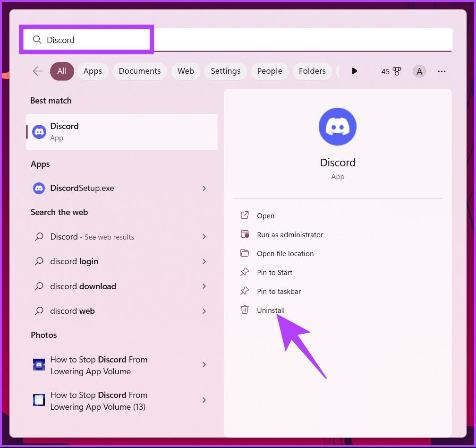The image size is (476, 448).
Task: Click the search text field containing Discord
Action: pos(238,40)
